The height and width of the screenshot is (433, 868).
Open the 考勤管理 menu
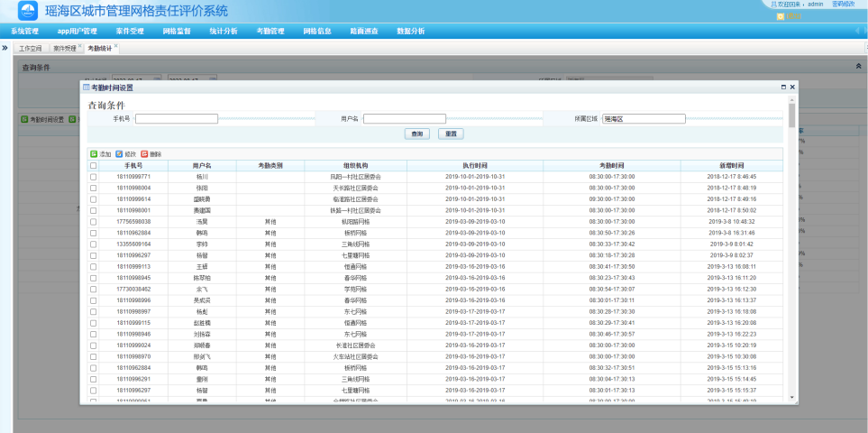tap(270, 31)
